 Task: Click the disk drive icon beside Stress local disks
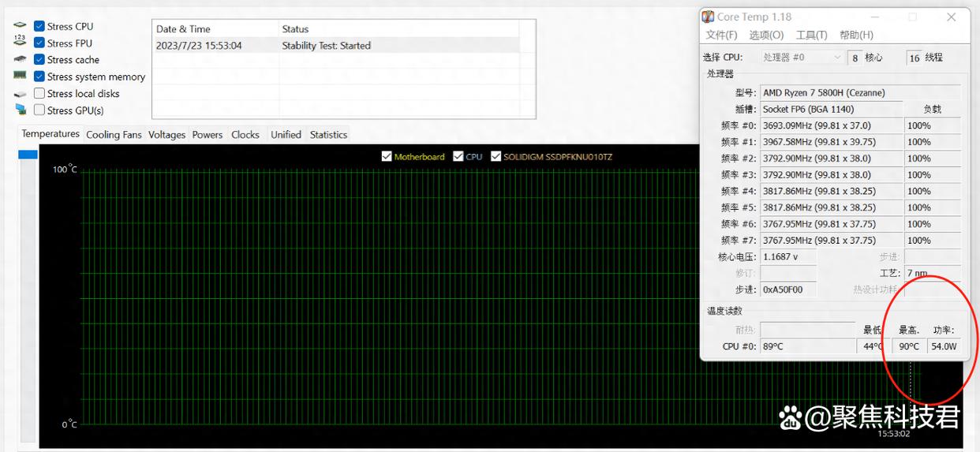(x=20, y=94)
